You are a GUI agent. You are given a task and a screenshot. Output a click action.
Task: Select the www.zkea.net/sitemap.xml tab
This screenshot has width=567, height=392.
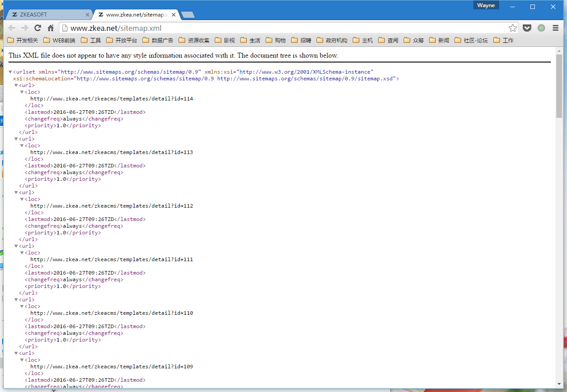tap(136, 14)
